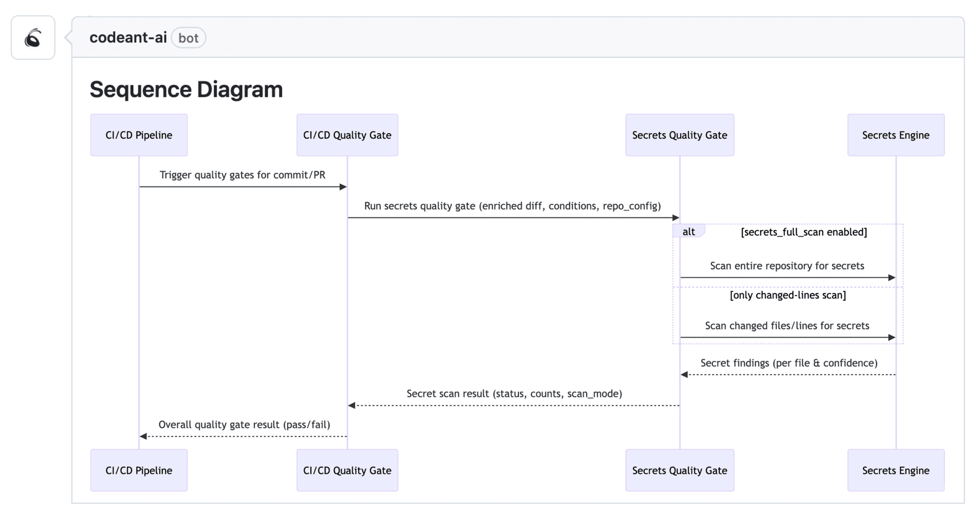Click the Sequence Diagram heading

coord(186,90)
